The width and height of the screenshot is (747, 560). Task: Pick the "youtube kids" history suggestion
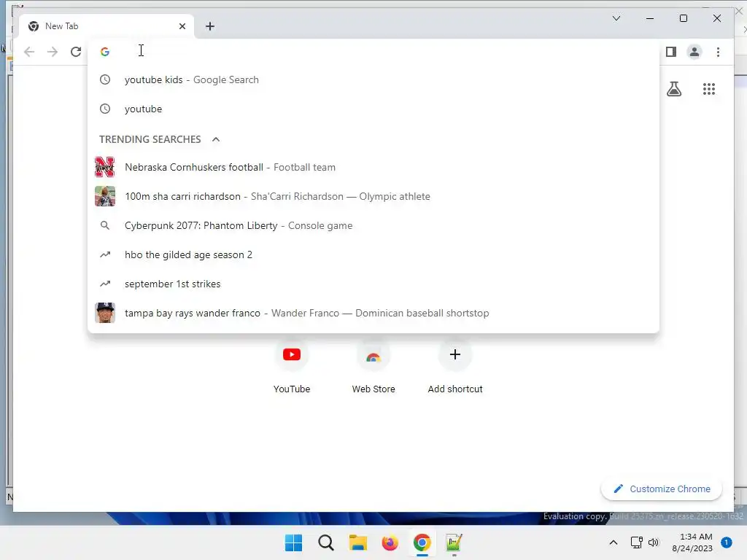373,79
